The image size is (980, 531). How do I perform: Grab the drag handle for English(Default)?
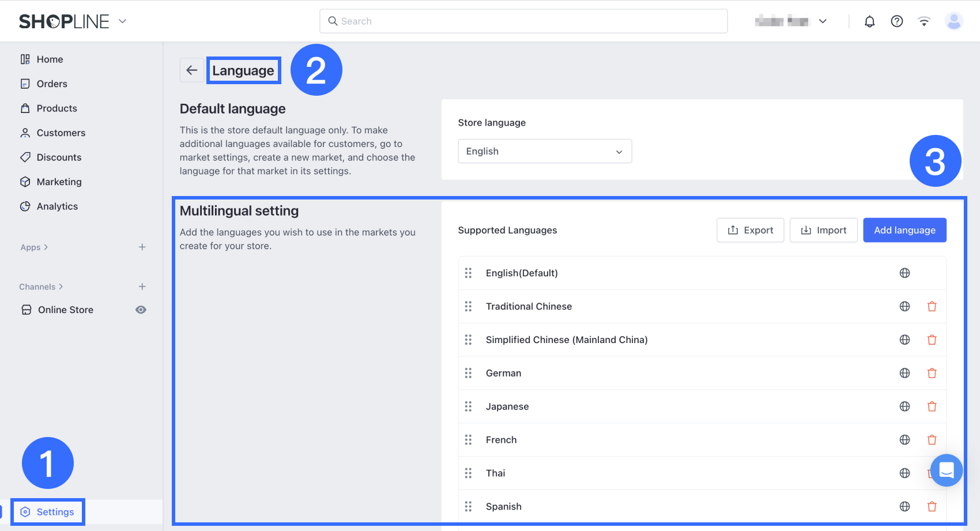[468, 273]
